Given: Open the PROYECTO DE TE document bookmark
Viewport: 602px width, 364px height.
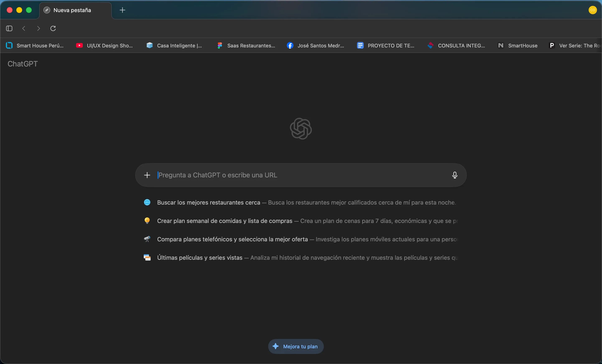Looking at the screenshot, I should (x=385, y=45).
